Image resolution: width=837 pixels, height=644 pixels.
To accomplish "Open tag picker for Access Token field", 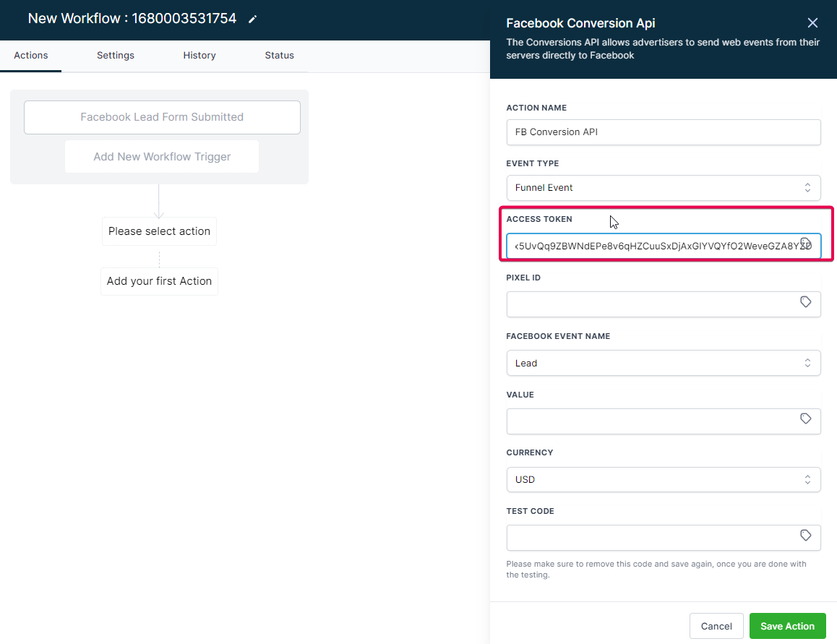I will pos(805,244).
